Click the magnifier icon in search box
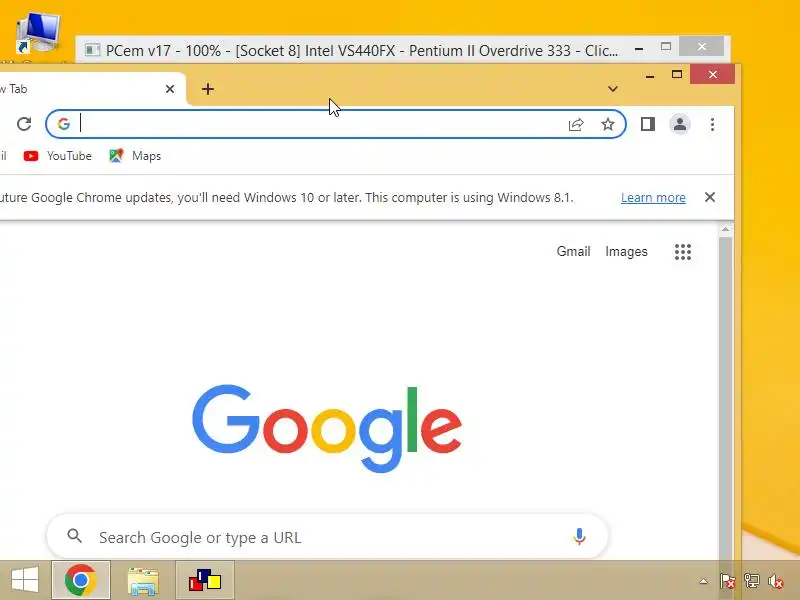Screen dimensions: 800x600 pyautogui.click(x=74, y=536)
